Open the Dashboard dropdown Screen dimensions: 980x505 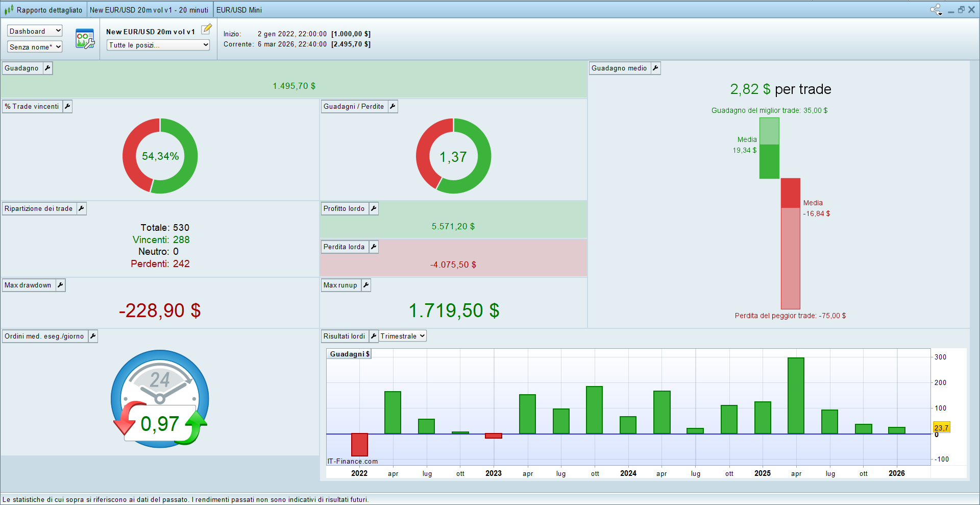point(35,31)
